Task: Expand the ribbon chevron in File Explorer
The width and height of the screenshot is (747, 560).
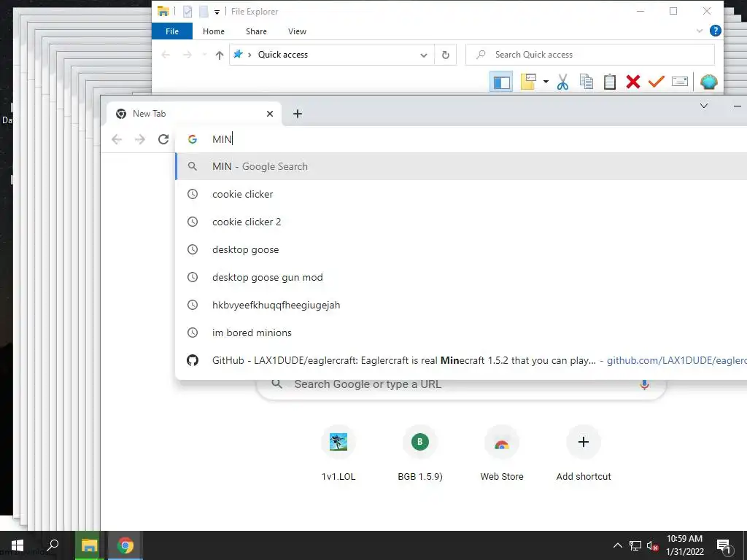Action: [x=700, y=31]
